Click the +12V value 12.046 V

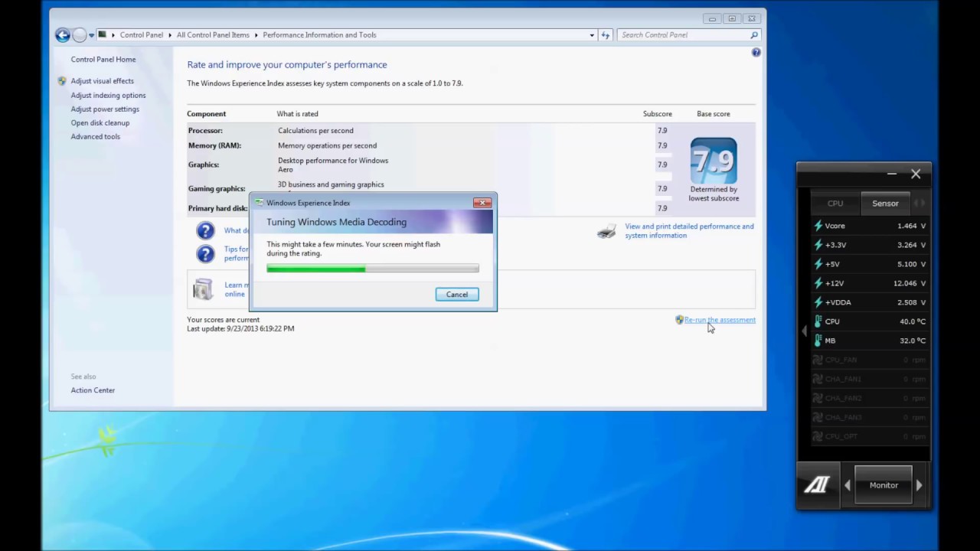point(910,284)
